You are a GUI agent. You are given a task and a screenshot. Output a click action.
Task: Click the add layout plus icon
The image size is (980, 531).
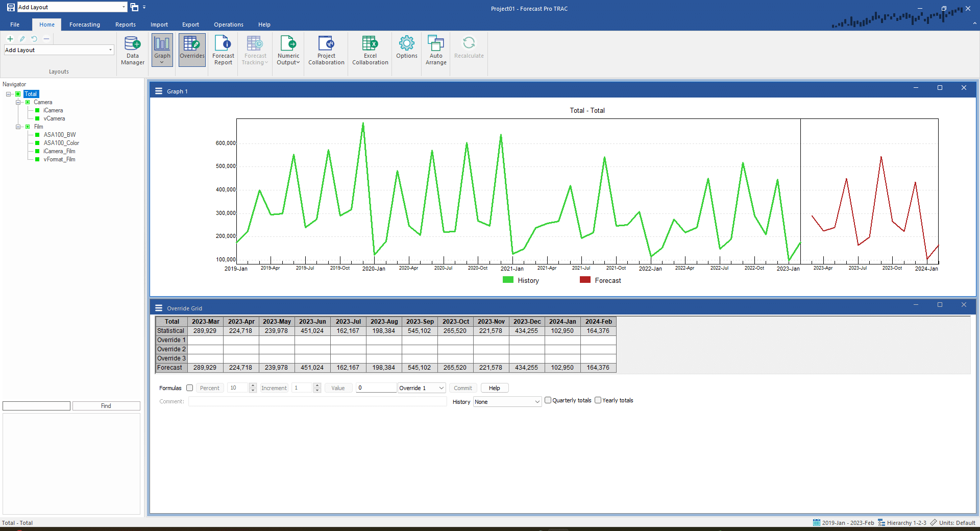coord(10,39)
